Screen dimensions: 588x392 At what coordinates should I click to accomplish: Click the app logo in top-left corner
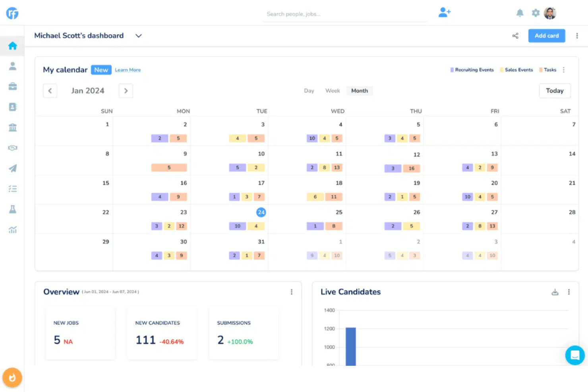12,13
